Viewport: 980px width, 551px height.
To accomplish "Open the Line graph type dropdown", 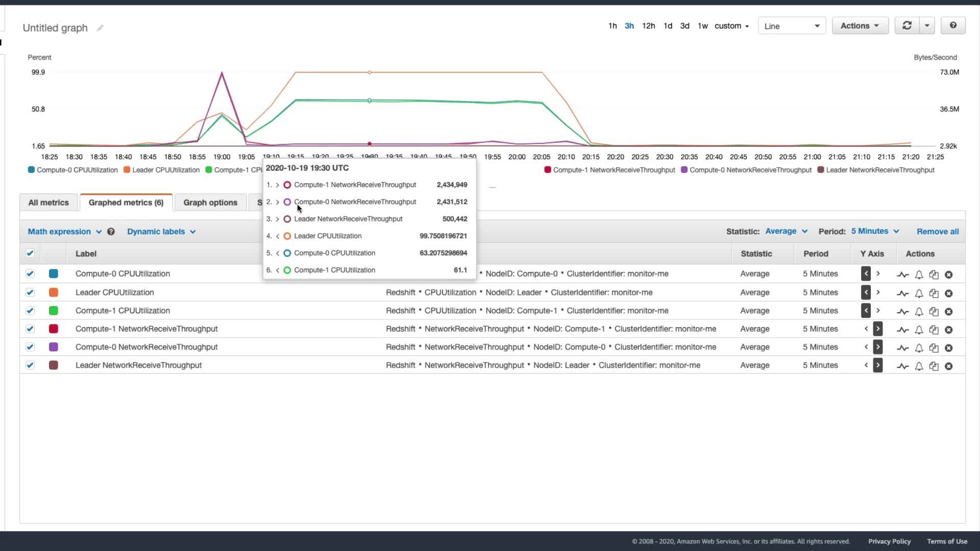I will click(792, 26).
